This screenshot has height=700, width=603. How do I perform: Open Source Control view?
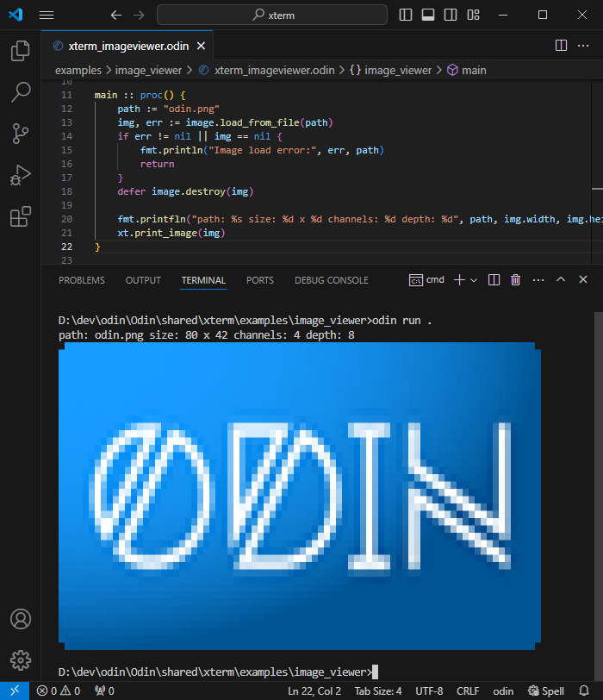tap(21, 134)
